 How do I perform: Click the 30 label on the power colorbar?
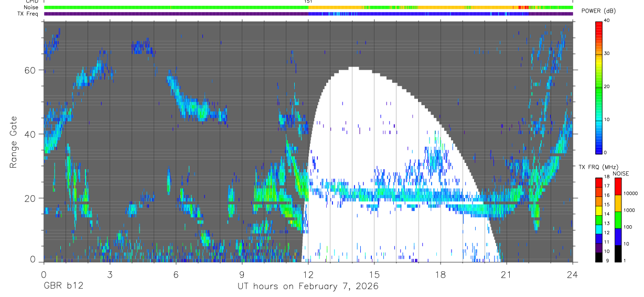click(x=607, y=53)
